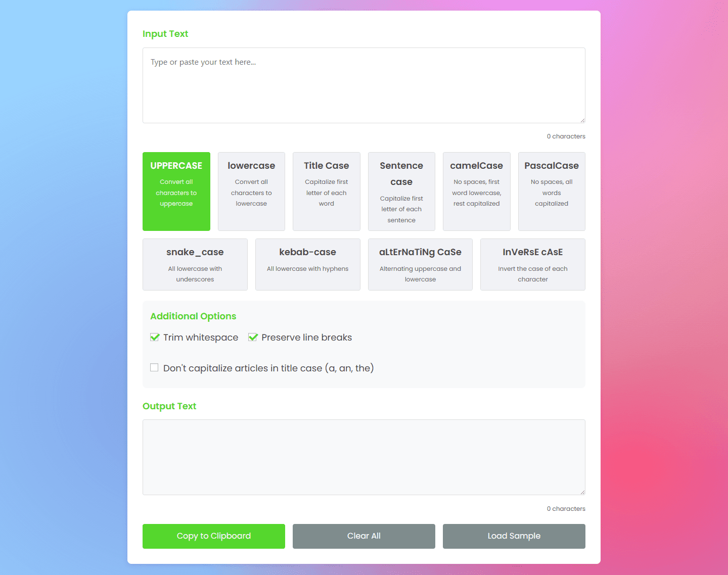
Task: Convert text to PascalCase
Action: pos(551,191)
